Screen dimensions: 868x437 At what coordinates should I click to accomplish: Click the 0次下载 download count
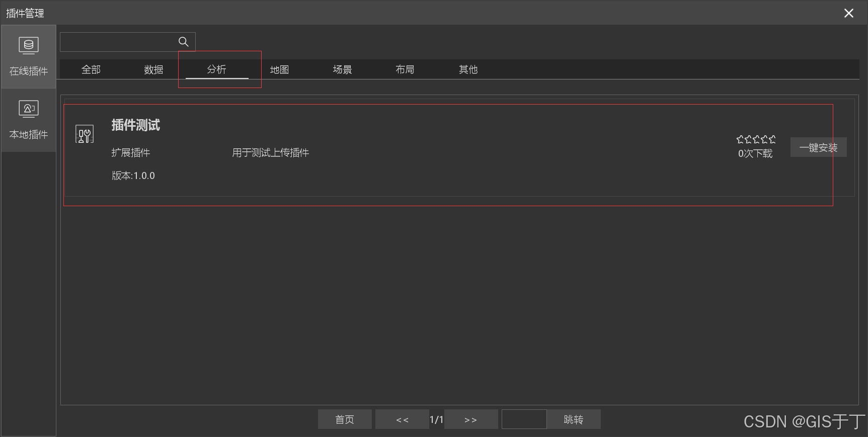(x=755, y=153)
